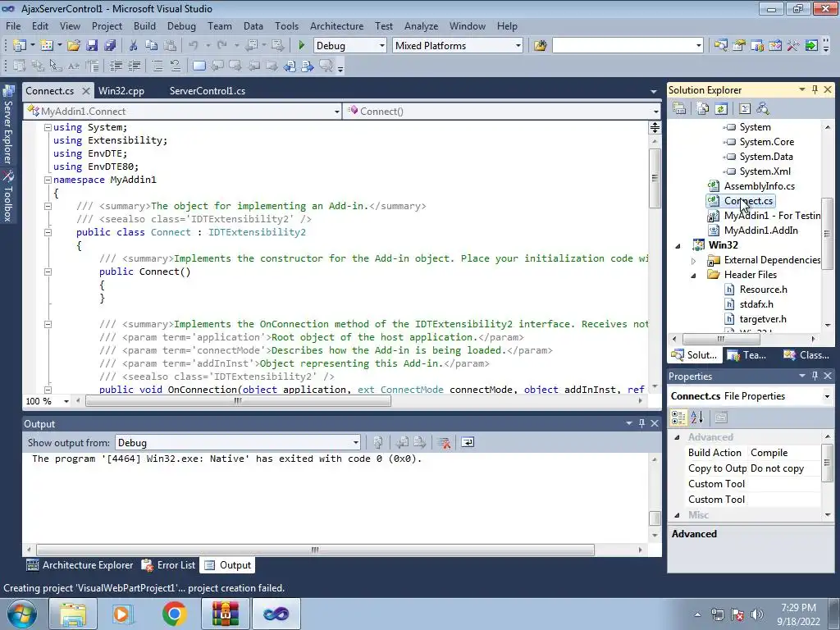The width and height of the screenshot is (840, 630).
Task: Open the Debug configuration dropdown
Action: 382,46
